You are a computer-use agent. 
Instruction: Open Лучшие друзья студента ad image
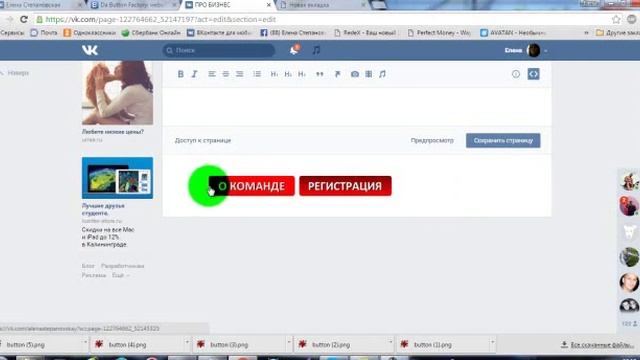coord(118,178)
